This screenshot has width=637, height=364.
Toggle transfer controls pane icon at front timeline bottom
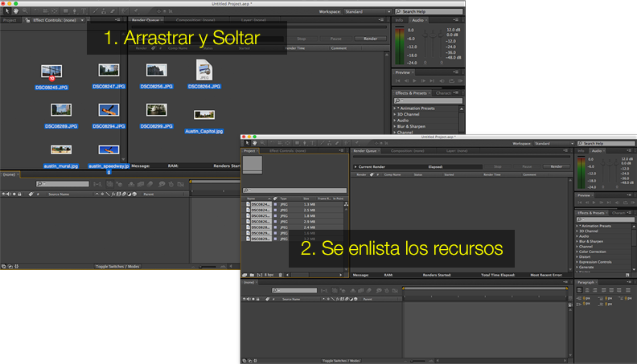tap(250, 360)
